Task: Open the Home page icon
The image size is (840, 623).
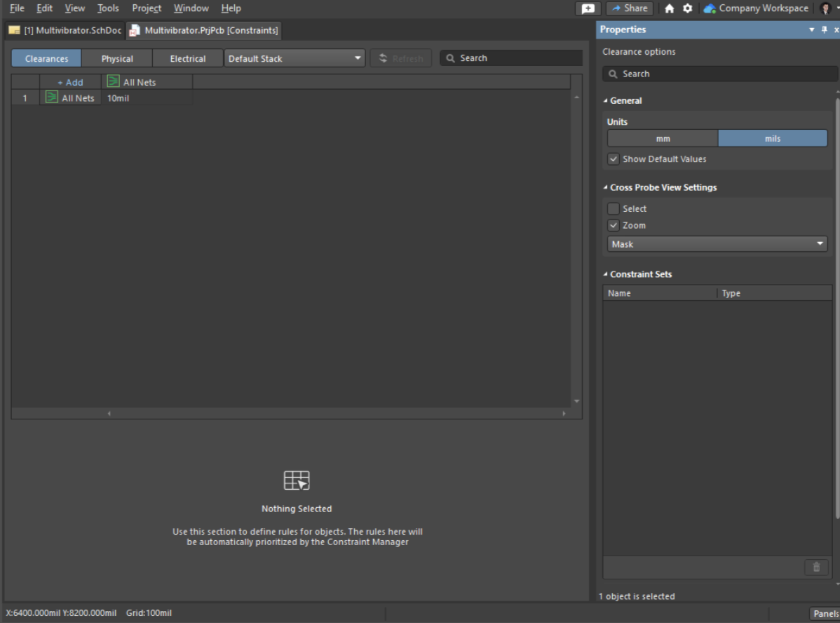Action: [670, 8]
